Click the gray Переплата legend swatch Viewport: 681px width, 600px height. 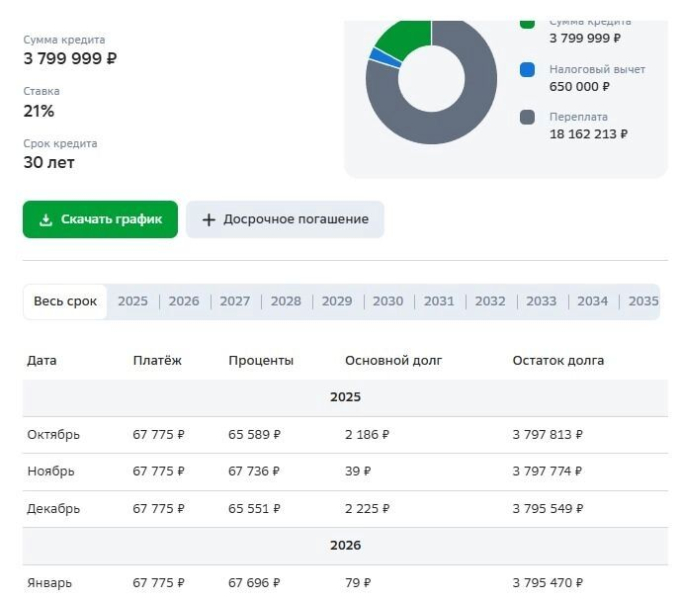527,118
